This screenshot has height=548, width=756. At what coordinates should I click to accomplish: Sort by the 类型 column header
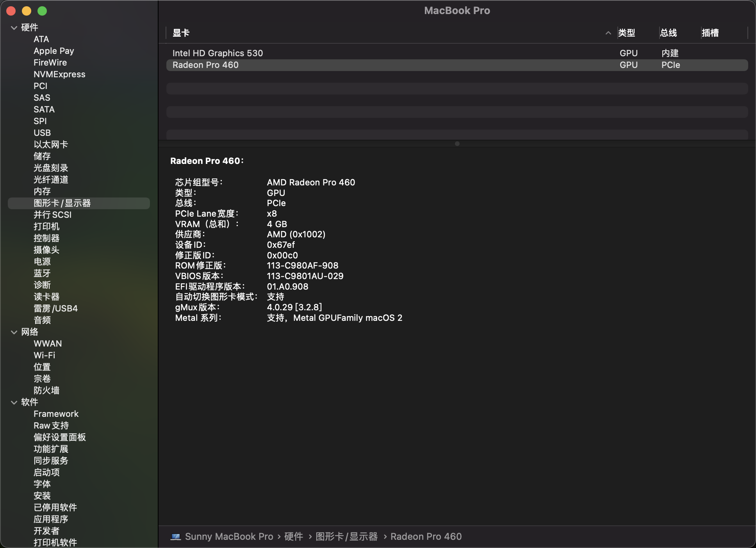coord(627,33)
